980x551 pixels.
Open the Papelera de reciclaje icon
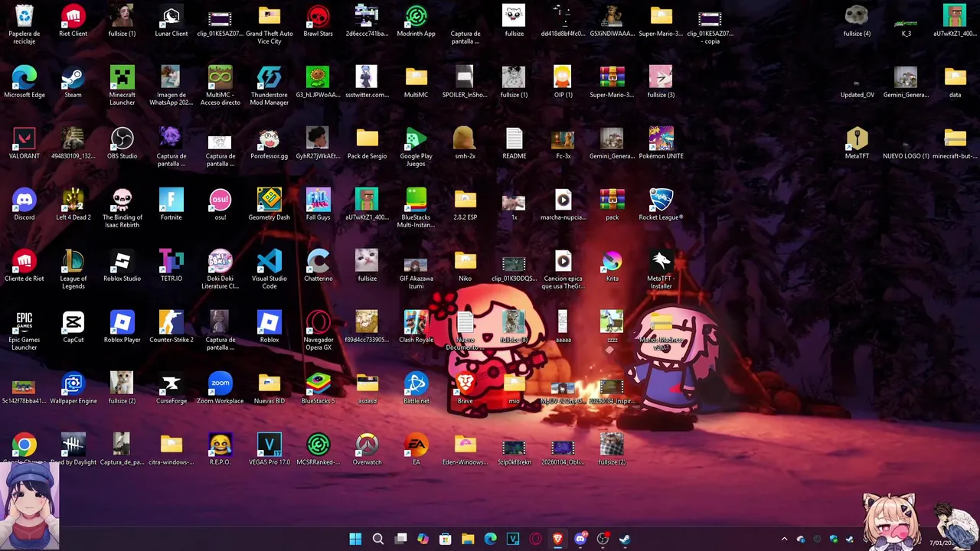[x=24, y=17]
